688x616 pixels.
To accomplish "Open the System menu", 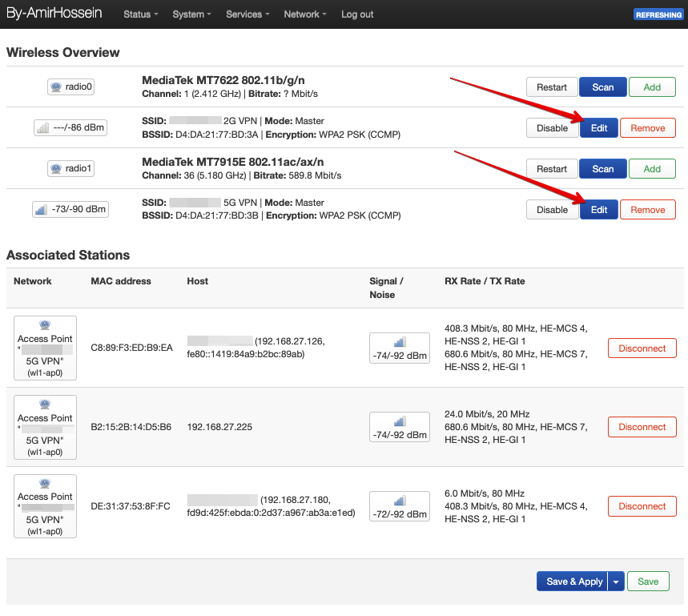I will point(191,14).
